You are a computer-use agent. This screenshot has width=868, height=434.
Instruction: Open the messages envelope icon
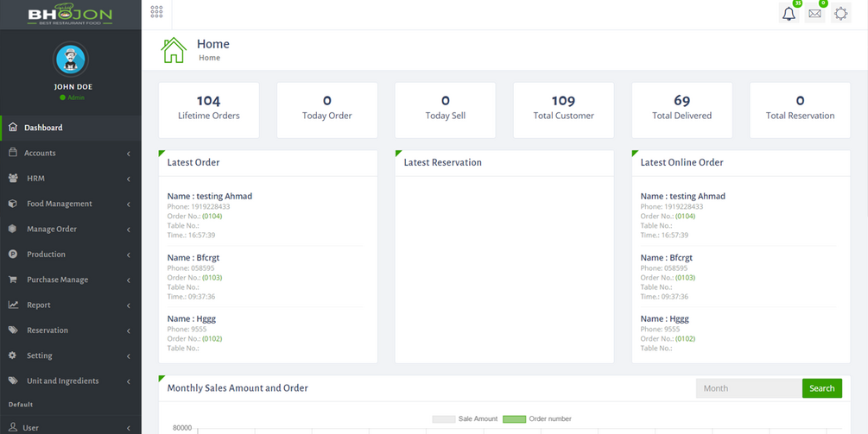(814, 13)
